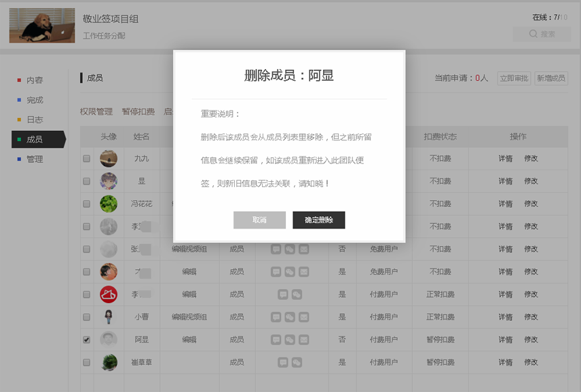Switch to the 权限管理 tab
581x392 pixels.
(x=96, y=111)
